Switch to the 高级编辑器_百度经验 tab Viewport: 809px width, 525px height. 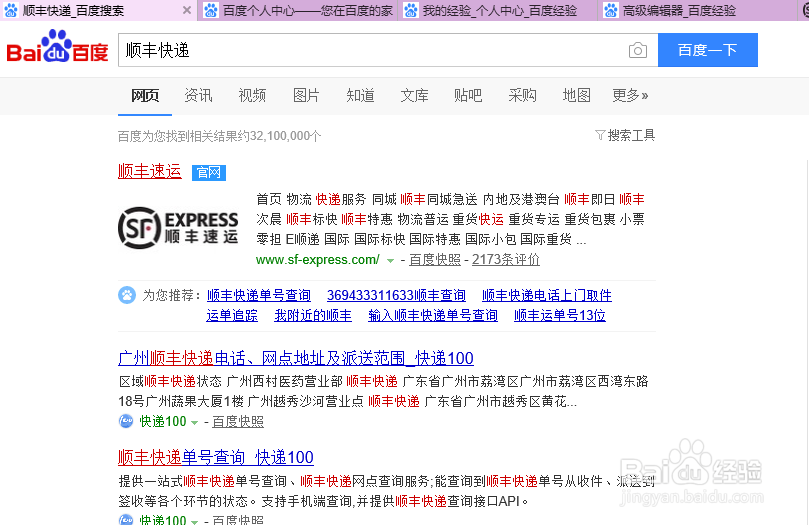click(x=697, y=10)
